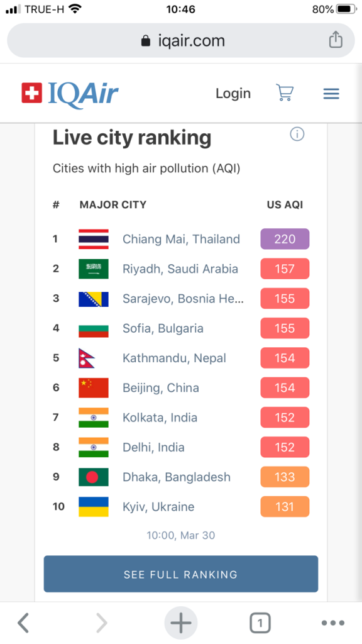The image size is (362, 644).
Task: Click the Login link
Action: tap(233, 94)
